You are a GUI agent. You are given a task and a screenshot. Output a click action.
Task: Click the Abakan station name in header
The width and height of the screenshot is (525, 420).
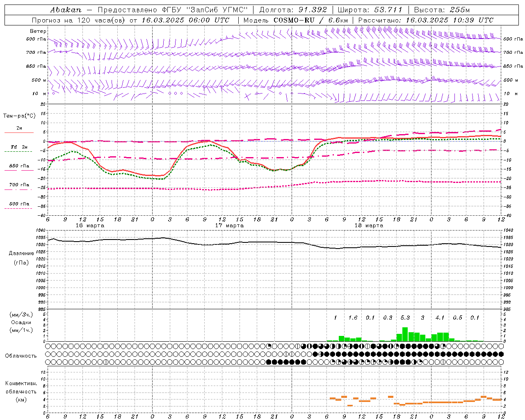[66, 10]
